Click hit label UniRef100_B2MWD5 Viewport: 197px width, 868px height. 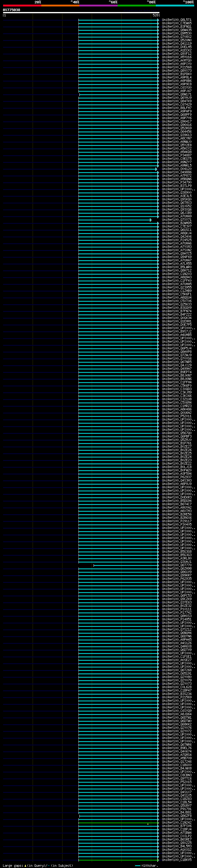tap(176, 223)
